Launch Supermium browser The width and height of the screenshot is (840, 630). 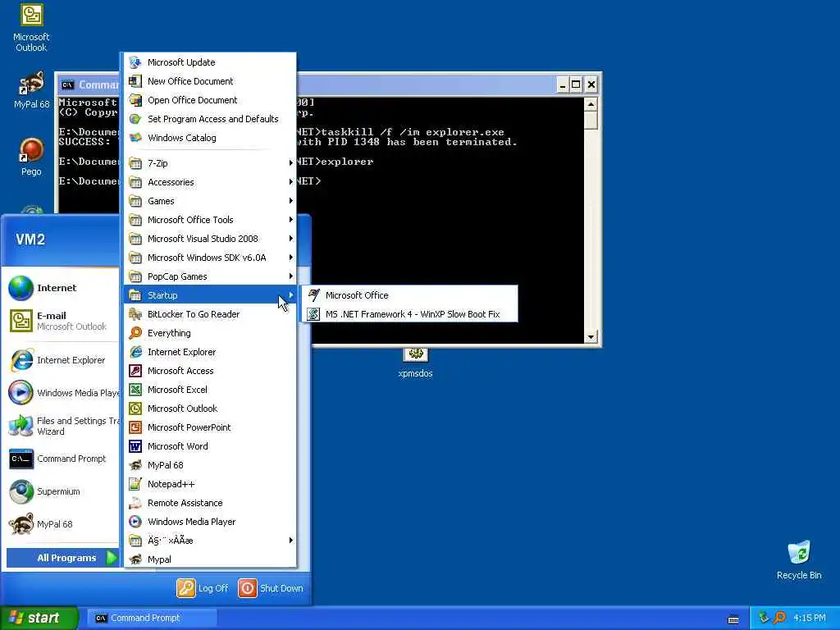pyautogui.click(x=62, y=491)
